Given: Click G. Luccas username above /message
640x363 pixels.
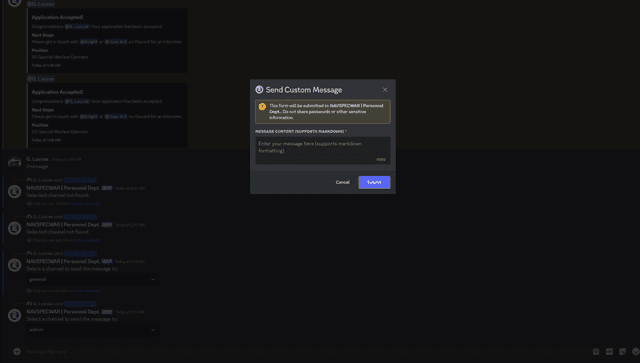Looking at the screenshot, I should pos(38,159).
